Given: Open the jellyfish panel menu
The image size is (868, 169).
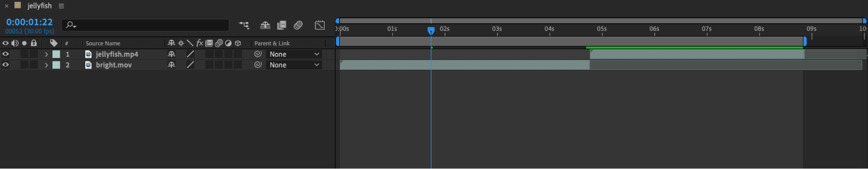Looking at the screenshot, I should [61, 6].
